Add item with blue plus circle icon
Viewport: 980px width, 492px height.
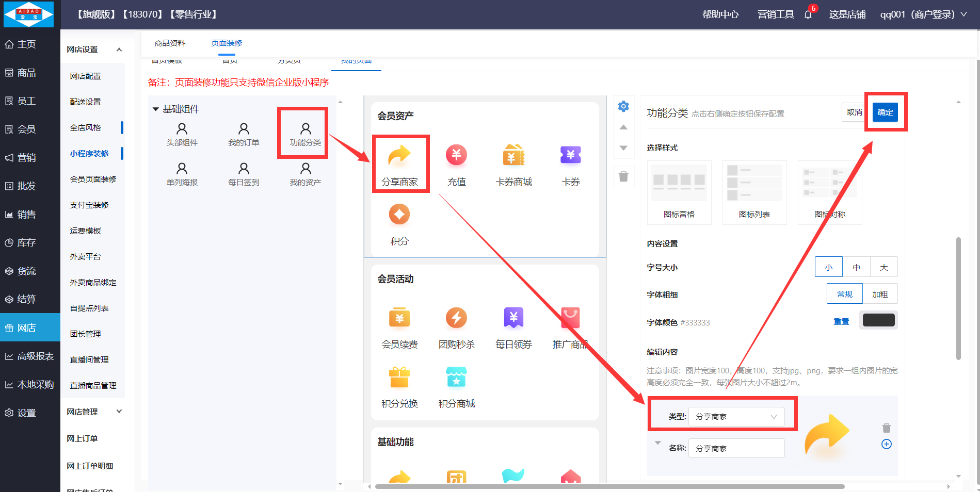coord(886,444)
